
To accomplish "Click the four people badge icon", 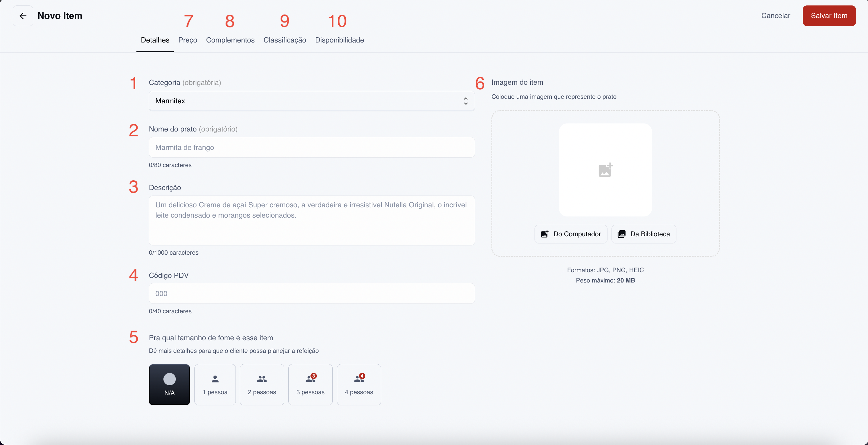I will click(x=359, y=379).
